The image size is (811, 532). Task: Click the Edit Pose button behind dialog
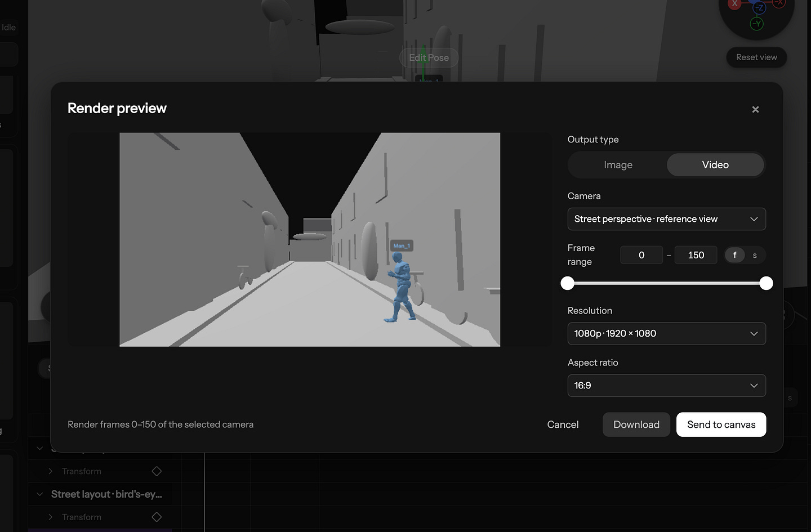[429, 57]
